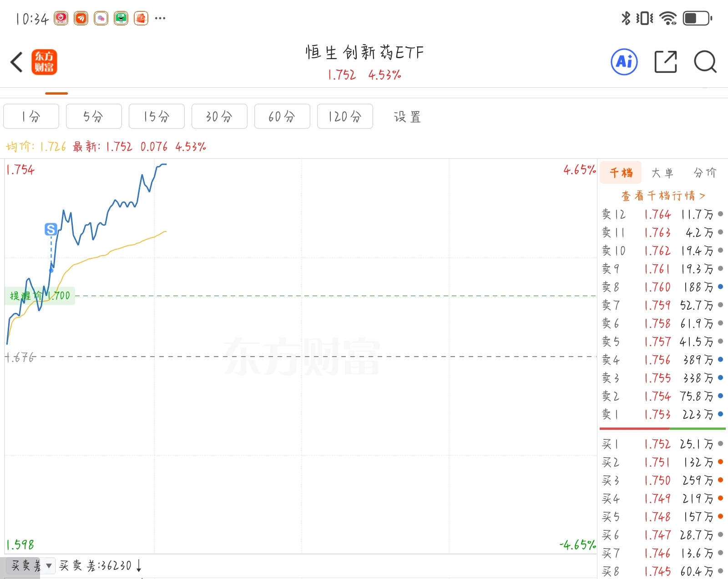Select the 120分 interval button
The width and height of the screenshot is (728, 579).
(345, 116)
